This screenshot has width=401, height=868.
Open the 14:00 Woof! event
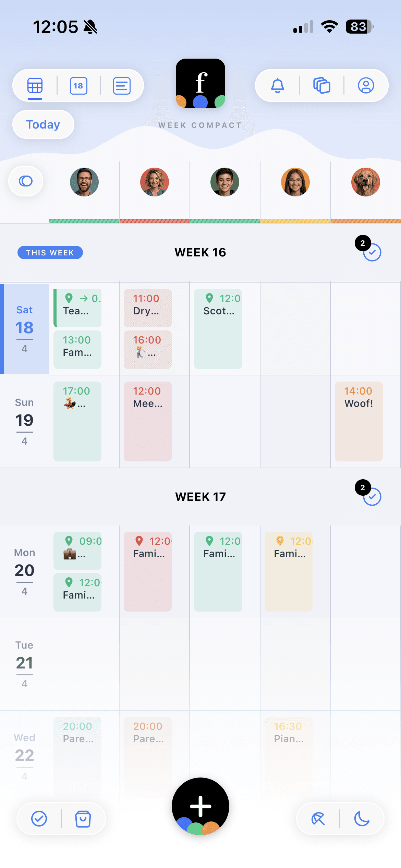(x=359, y=421)
